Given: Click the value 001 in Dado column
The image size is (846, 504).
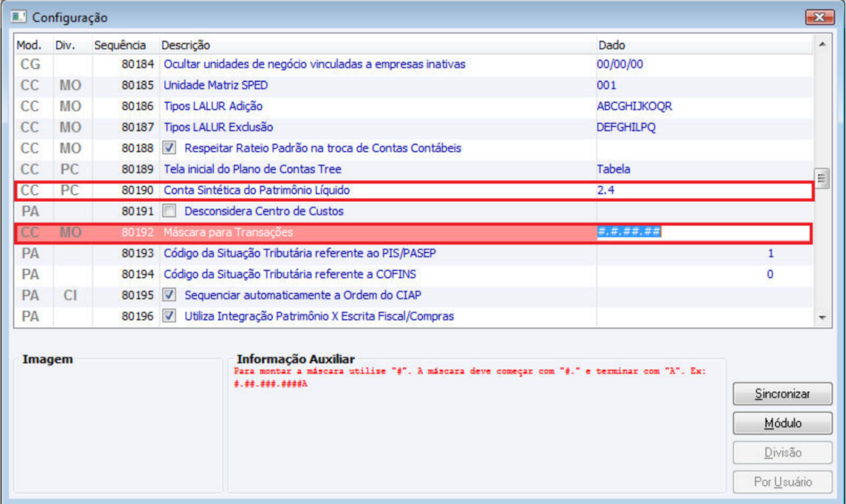Looking at the screenshot, I should [607, 85].
